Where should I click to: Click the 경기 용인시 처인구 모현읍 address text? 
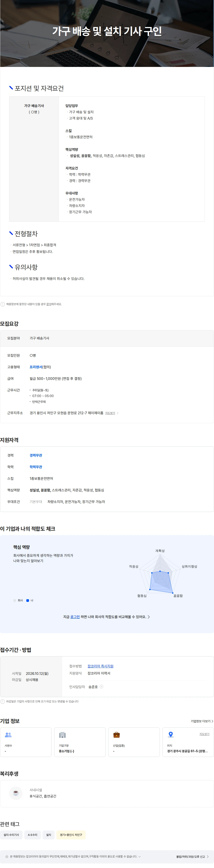[x=66, y=413]
